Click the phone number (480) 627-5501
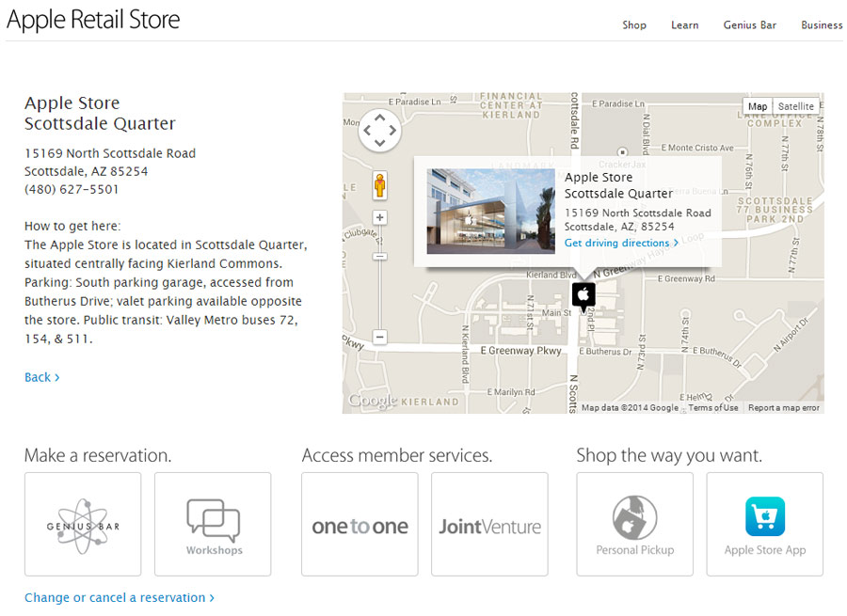Viewport: 847px width, 616px height. (x=72, y=189)
